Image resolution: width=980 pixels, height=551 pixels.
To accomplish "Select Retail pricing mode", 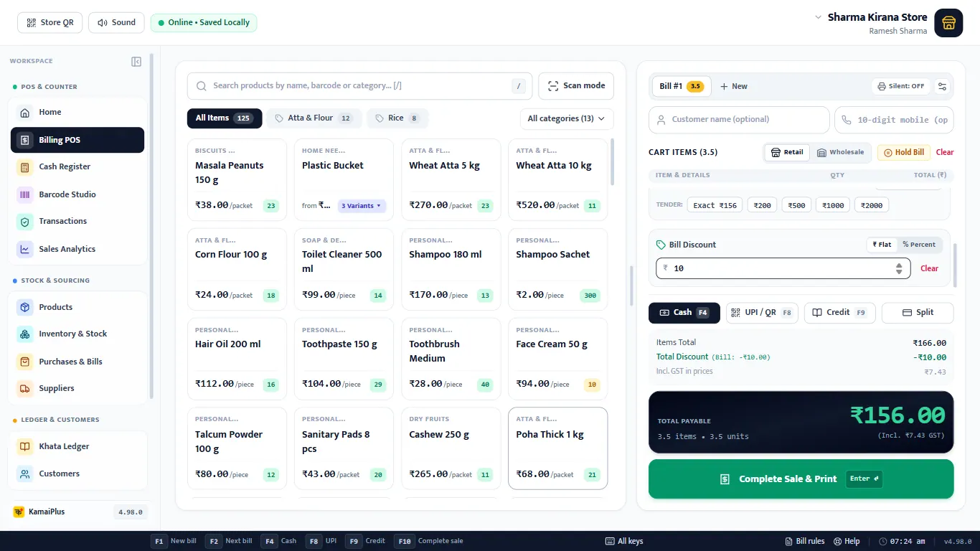I will click(x=787, y=152).
